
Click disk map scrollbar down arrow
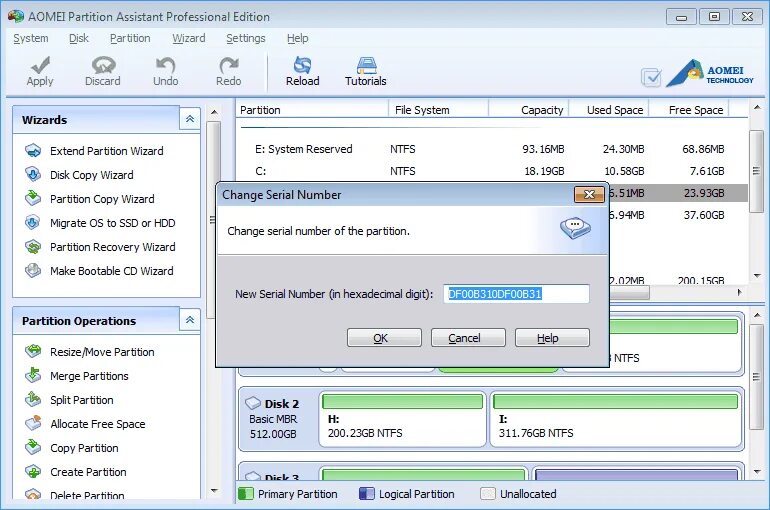click(757, 472)
